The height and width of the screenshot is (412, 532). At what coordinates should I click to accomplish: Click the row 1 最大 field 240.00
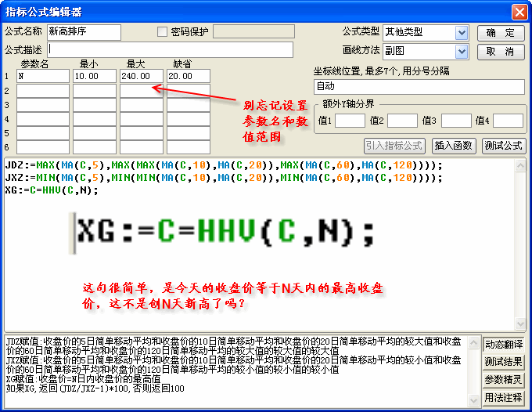click(x=142, y=76)
